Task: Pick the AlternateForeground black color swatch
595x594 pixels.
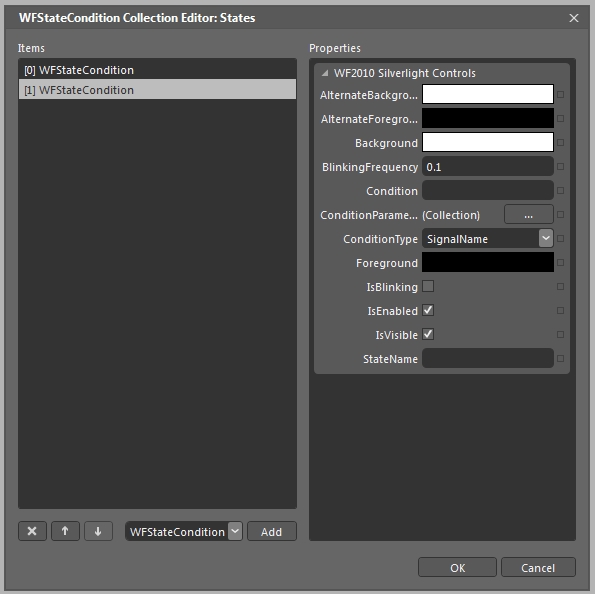Action: (488, 118)
